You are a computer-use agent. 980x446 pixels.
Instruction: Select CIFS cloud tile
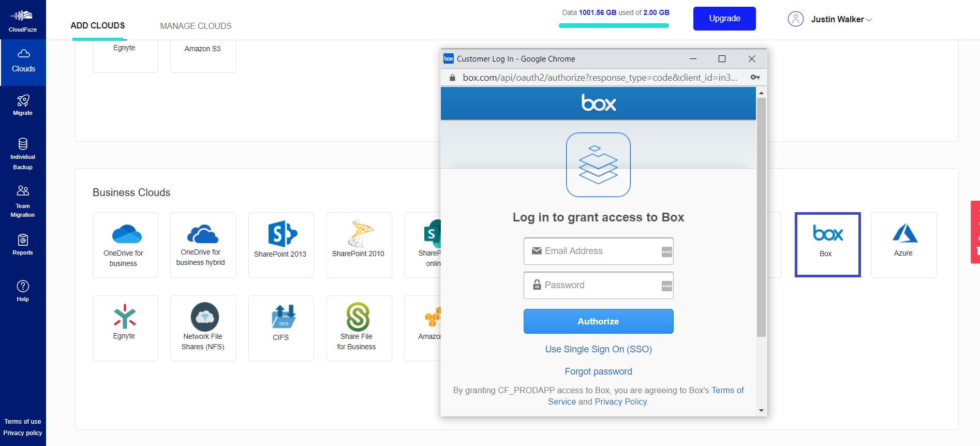281,328
